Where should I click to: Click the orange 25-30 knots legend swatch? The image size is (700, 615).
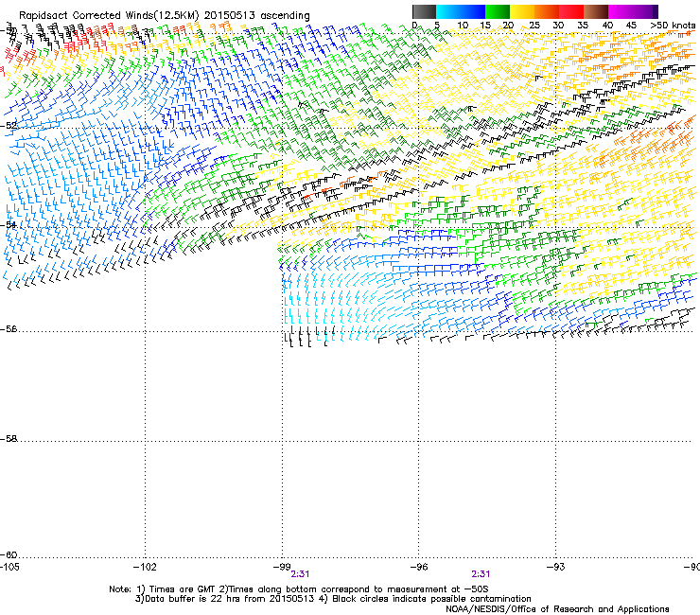547,11
